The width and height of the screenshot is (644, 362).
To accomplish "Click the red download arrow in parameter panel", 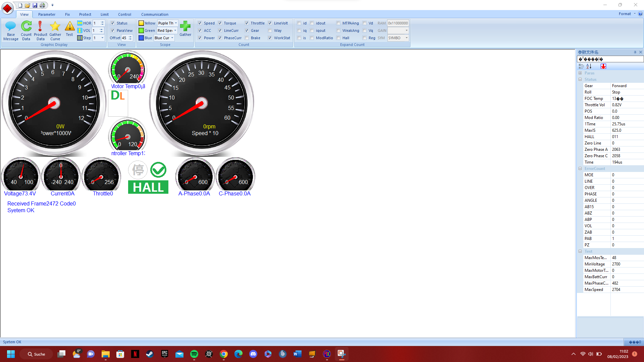I will click(x=603, y=66).
